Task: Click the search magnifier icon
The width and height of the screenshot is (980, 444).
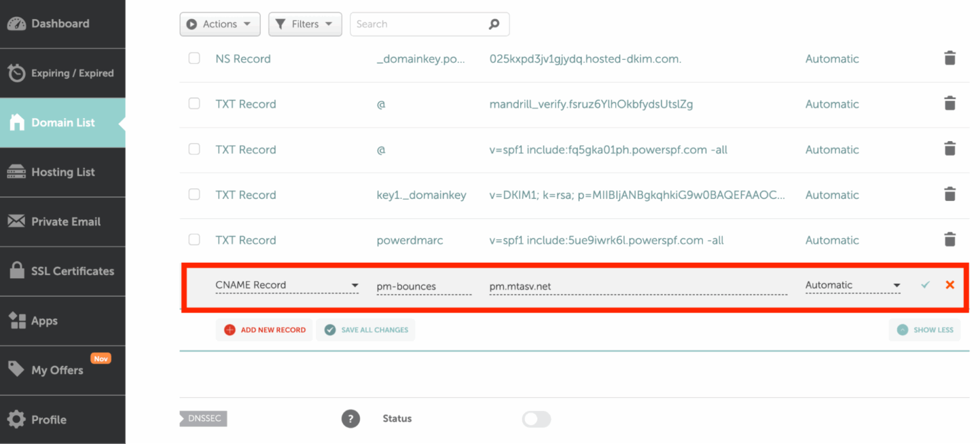Action: point(494,24)
